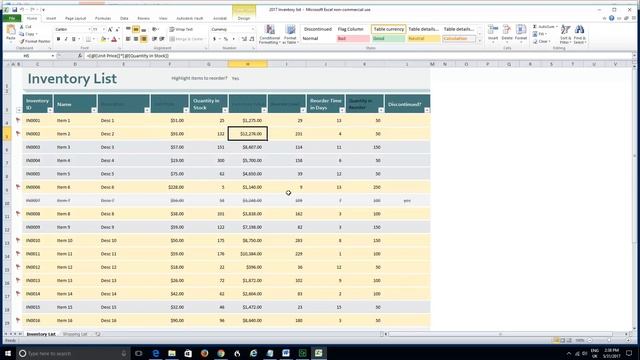Apply the Neutral cell style
The width and height of the screenshot is (640, 360).
[423, 39]
